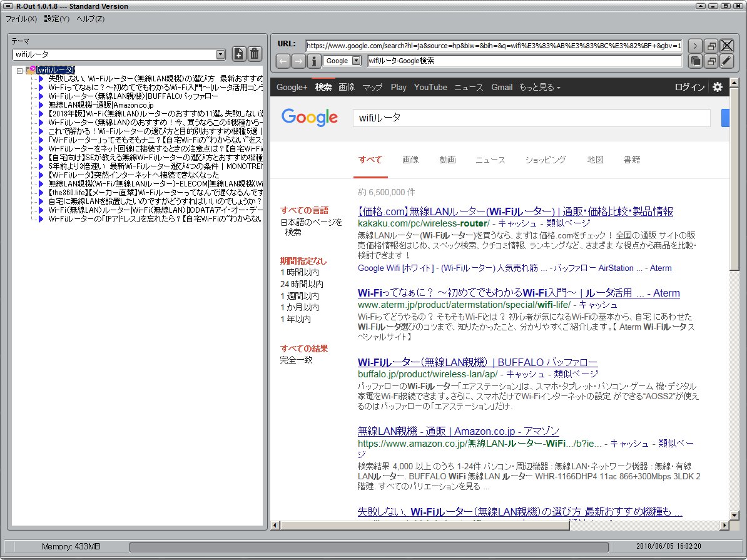The width and height of the screenshot is (747, 560).
Task: Open page info with the 'i' icon
Action: point(314,61)
